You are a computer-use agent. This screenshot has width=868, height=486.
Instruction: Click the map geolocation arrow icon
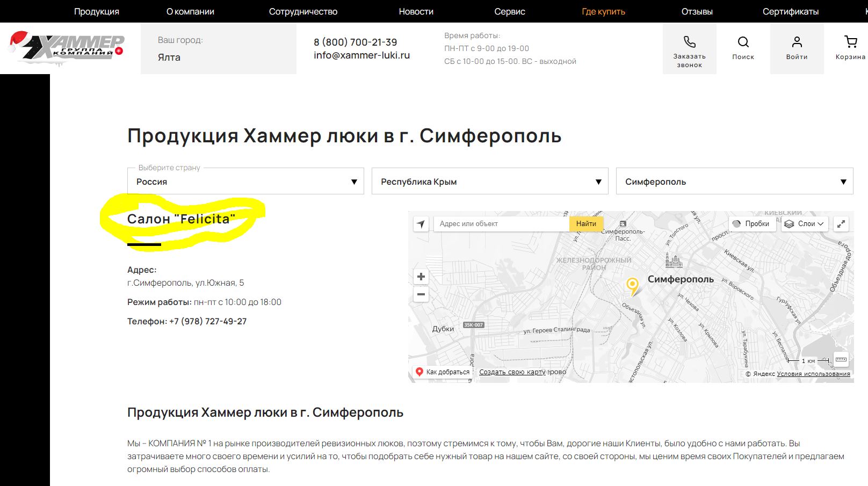click(x=421, y=224)
